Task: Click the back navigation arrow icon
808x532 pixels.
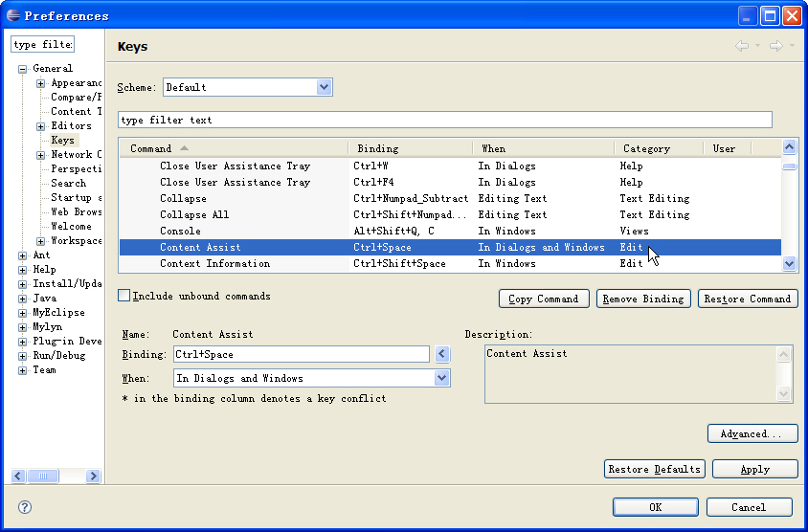Action: 742,46
